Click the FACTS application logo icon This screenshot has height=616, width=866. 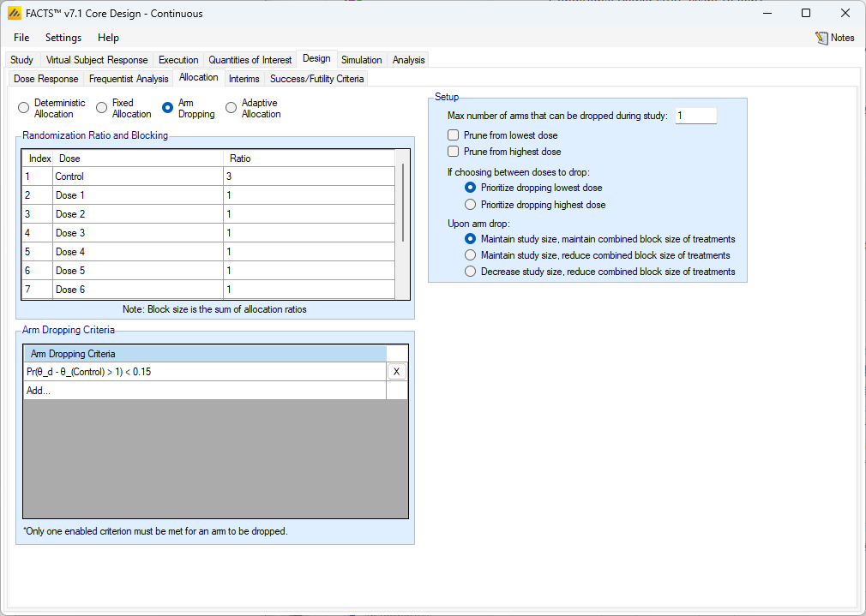[15, 13]
